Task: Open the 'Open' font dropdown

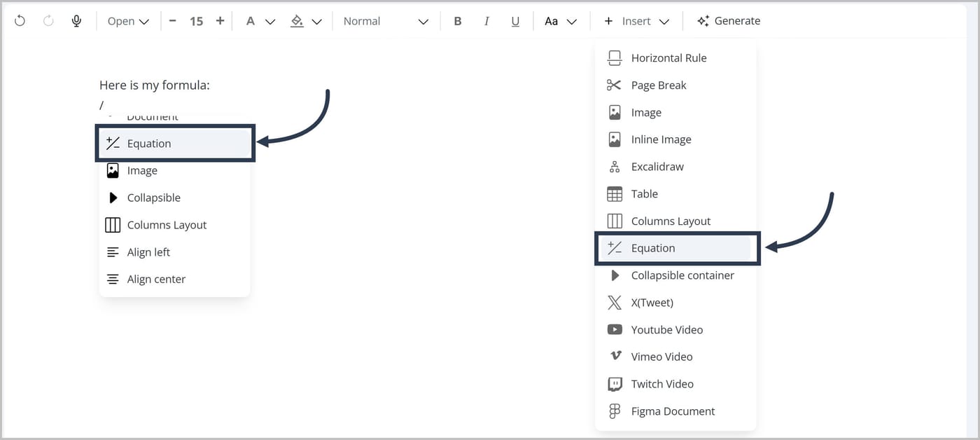Action: (x=128, y=21)
